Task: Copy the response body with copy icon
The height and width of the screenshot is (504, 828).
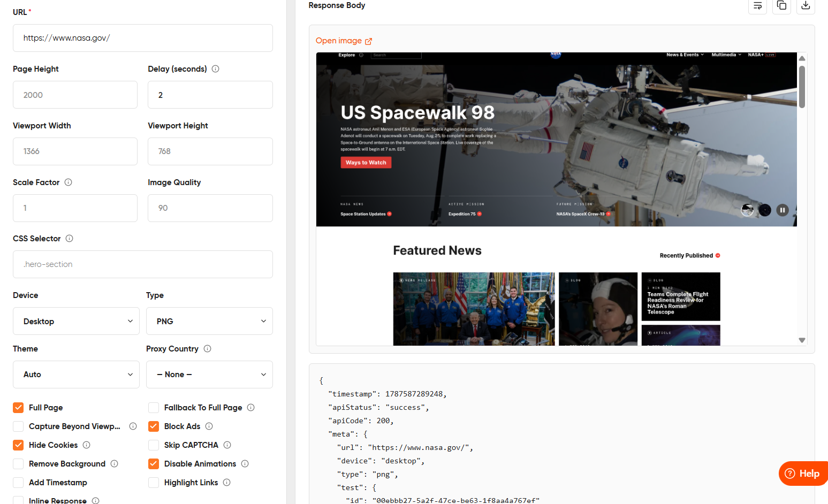Action: 781,6
